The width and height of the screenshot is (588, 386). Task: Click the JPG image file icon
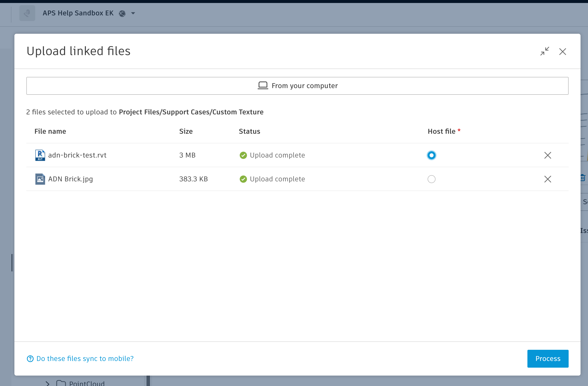click(40, 179)
